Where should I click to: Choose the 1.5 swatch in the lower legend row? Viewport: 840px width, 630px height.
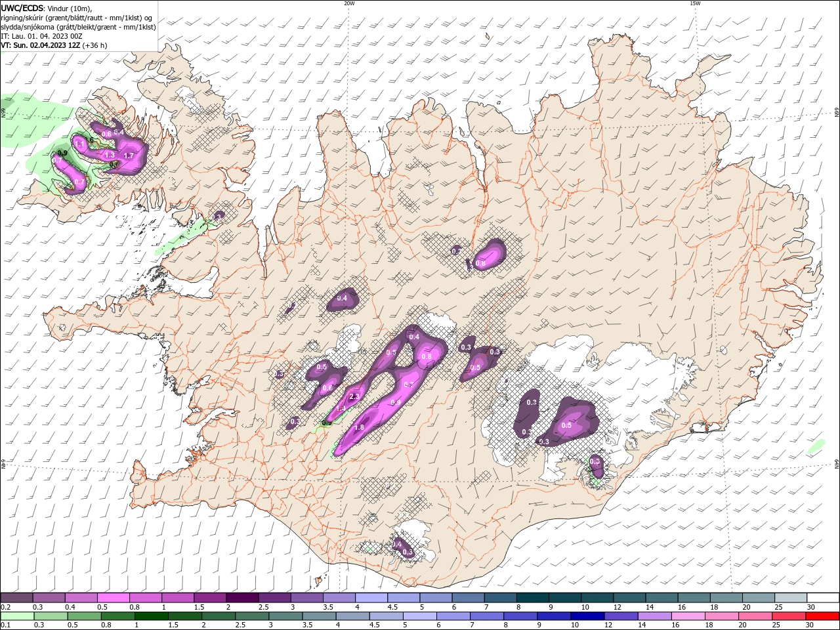tap(186, 616)
